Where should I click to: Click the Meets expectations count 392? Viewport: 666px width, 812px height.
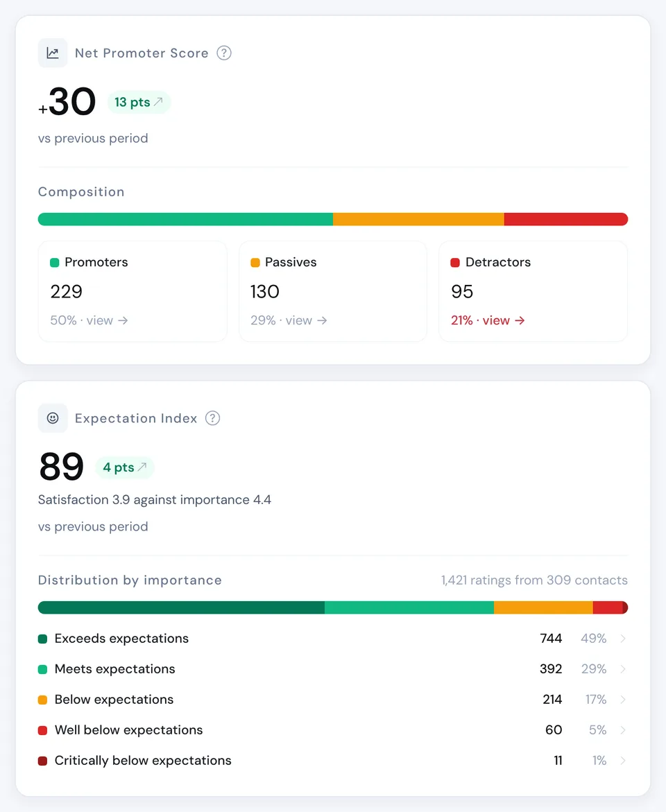(551, 669)
